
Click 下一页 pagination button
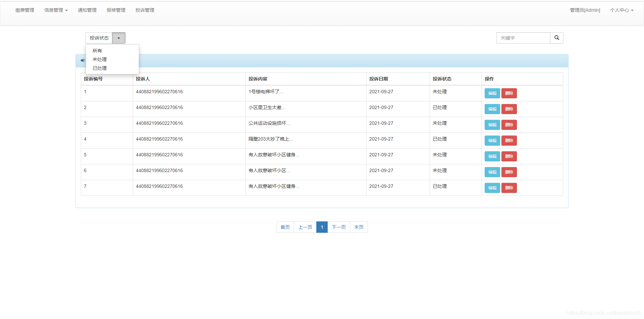339,227
